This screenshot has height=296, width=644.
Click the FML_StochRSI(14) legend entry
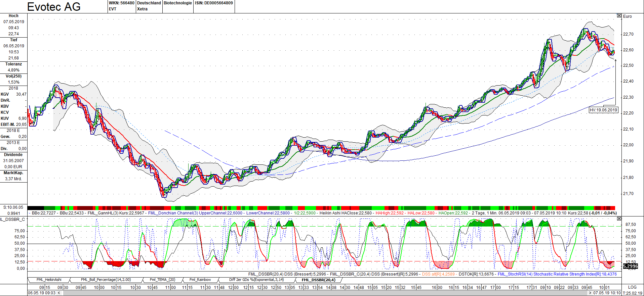pyautogui.click(x=557, y=274)
